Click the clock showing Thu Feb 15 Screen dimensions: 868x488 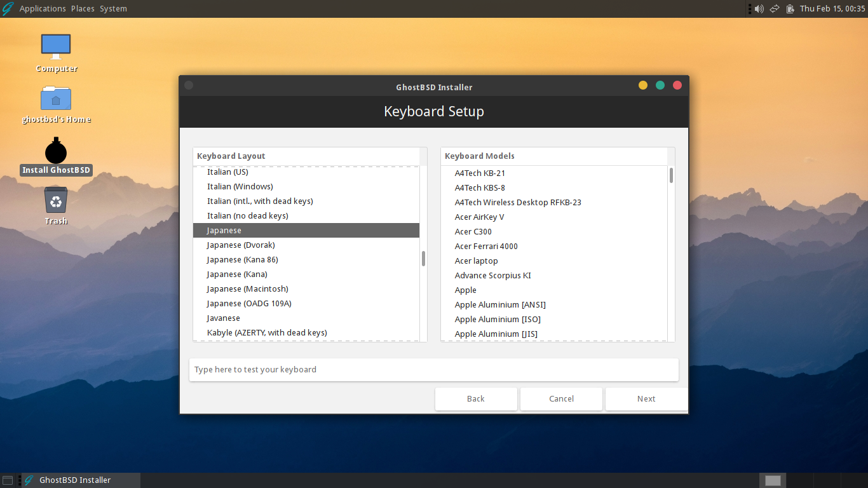tap(832, 8)
